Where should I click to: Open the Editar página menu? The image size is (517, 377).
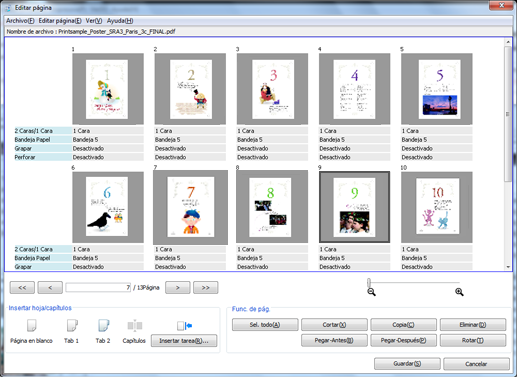coord(60,21)
